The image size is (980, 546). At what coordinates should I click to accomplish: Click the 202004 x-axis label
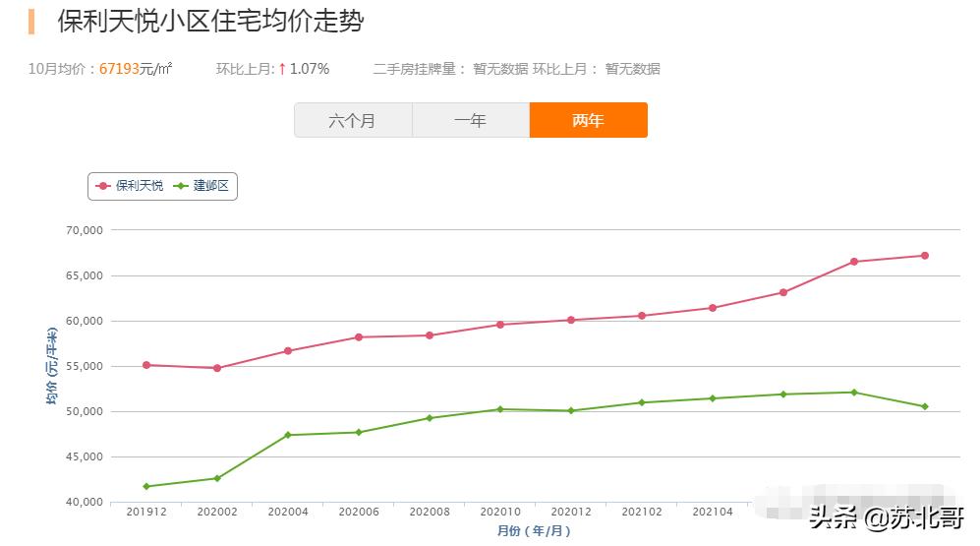(x=288, y=513)
